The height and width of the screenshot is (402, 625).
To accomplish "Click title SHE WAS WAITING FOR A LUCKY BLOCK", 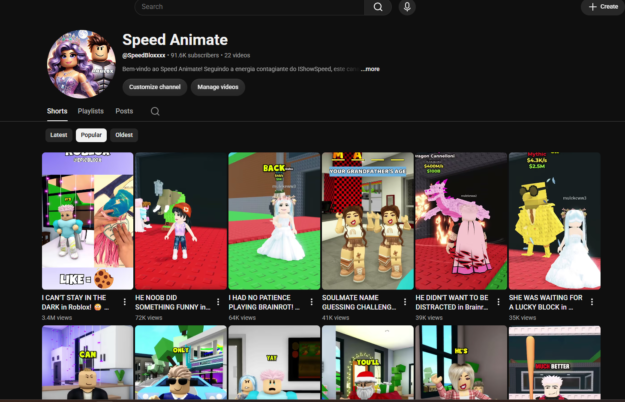I will point(546,302).
